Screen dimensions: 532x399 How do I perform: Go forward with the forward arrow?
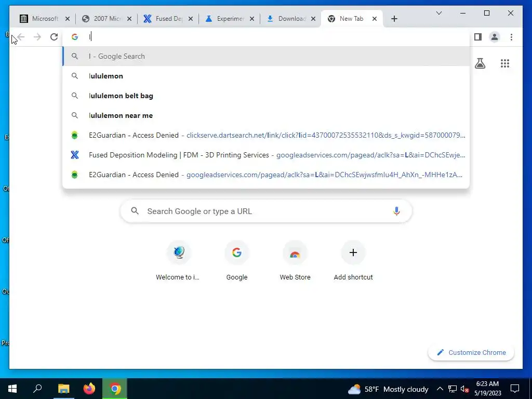tap(37, 37)
